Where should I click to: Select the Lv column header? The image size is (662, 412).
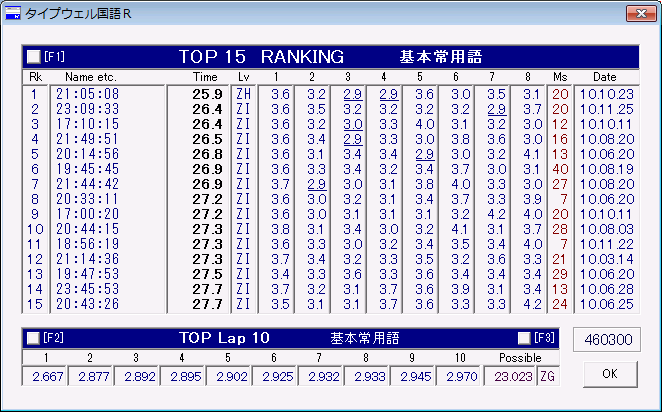(x=244, y=77)
